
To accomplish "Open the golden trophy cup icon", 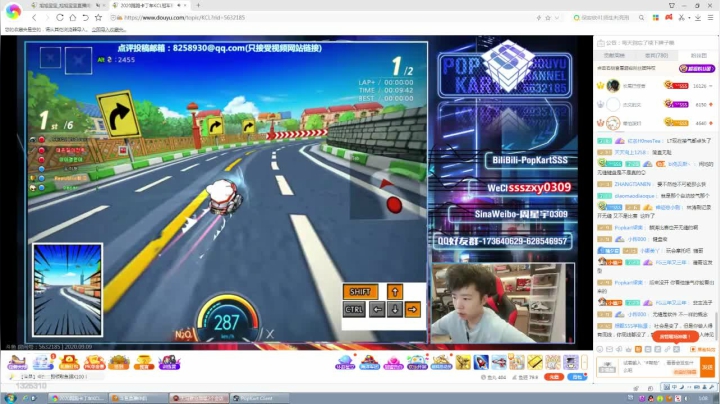I will [x=144, y=362].
